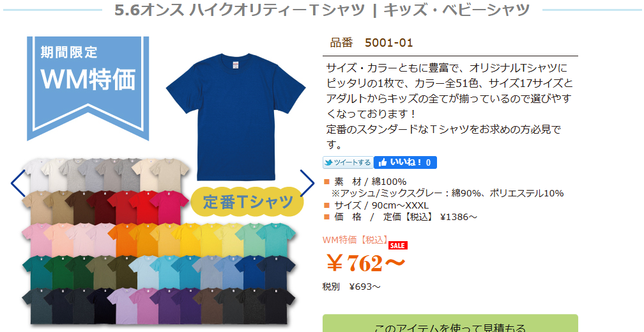Click the black T-shirt in the bottom row
Viewport: 644px width, 332px height.
[x=281, y=304]
